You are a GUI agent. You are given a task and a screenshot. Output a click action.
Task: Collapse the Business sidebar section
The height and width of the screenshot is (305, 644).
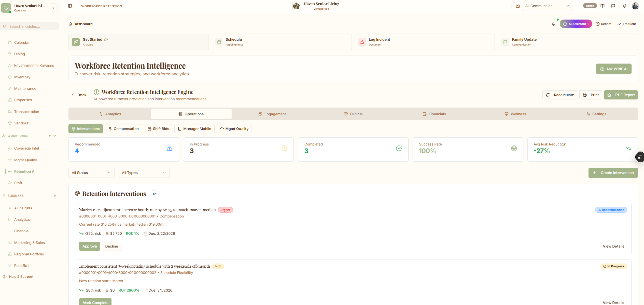point(55,196)
